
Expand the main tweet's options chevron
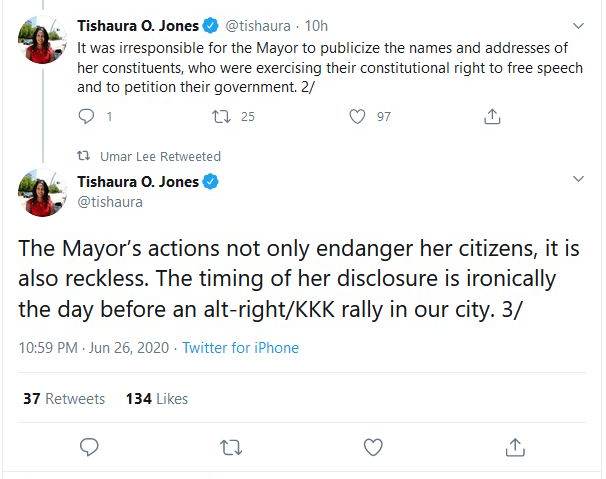[578, 179]
